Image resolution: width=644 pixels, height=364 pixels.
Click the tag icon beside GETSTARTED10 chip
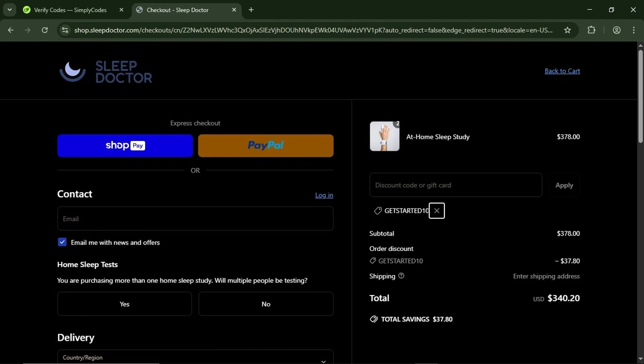[378, 211]
